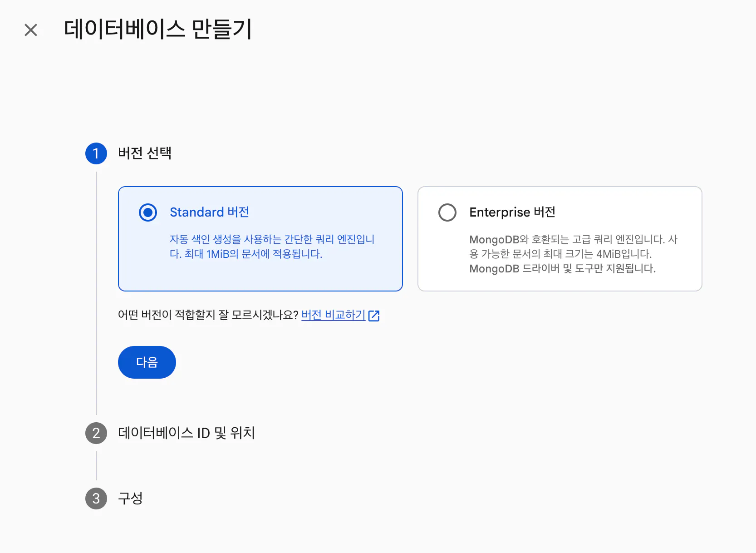756x553 pixels.
Task: Click the Standard 버전 card title
Action: pos(209,212)
